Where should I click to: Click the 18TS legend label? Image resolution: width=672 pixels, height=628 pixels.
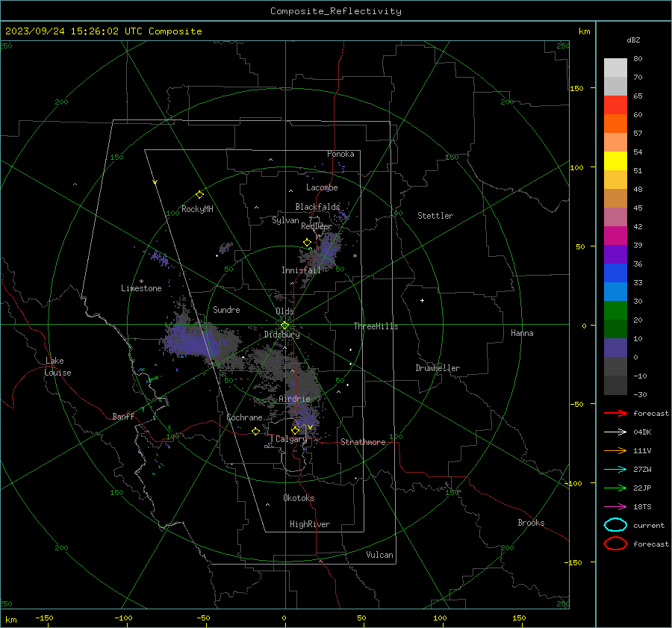tap(642, 507)
